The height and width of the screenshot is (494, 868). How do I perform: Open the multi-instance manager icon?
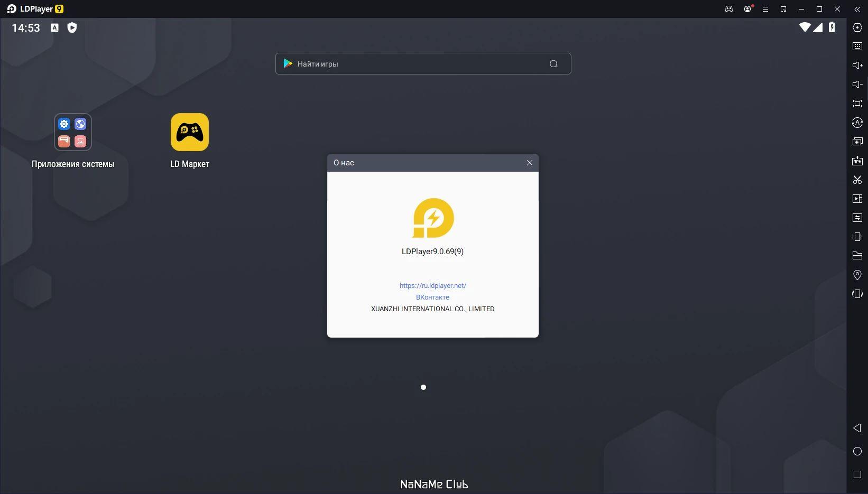(857, 142)
